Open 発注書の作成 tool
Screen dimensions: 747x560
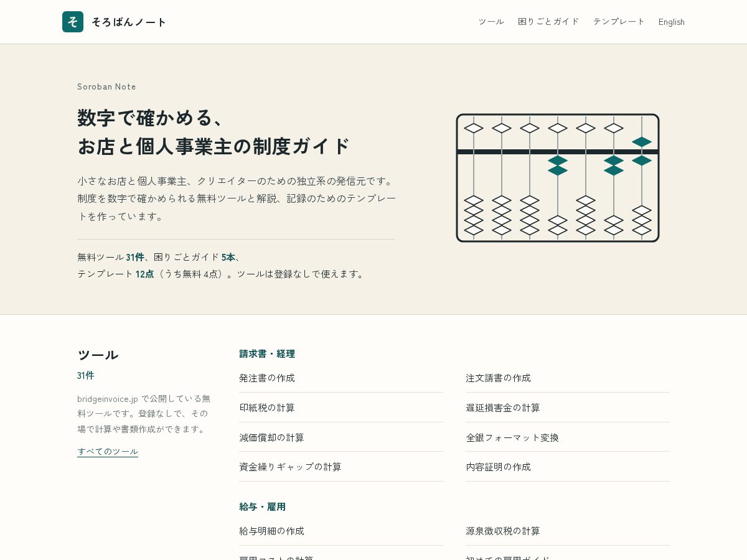pyautogui.click(x=341, y=378)
